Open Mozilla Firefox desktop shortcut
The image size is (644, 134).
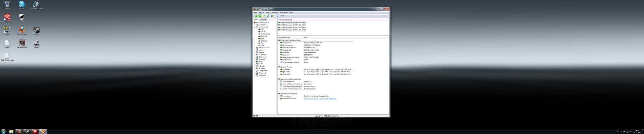(21, 31)
